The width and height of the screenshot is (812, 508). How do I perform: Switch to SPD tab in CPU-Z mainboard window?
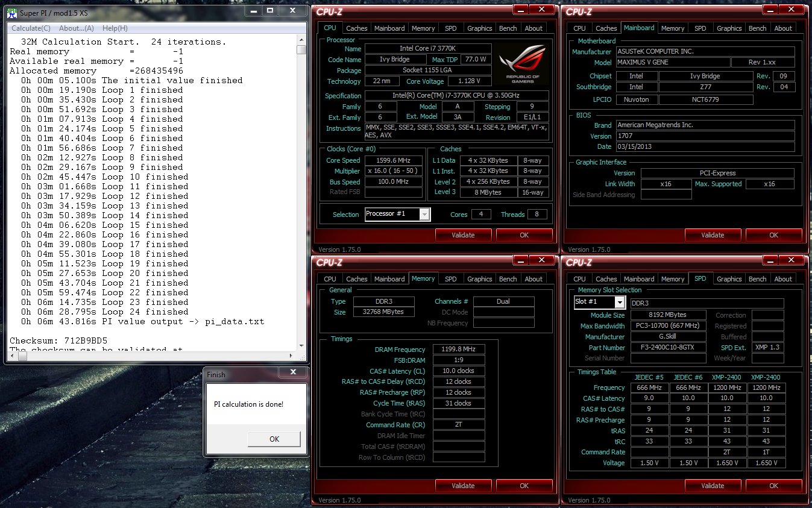pyautogui.click(x=700, y=28)
